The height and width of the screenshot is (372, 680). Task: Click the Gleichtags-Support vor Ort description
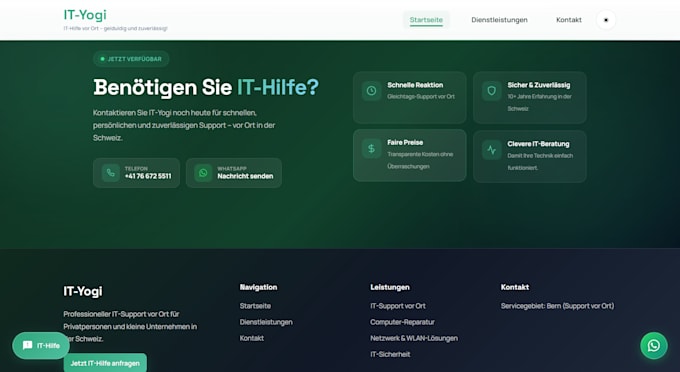[421, 97]
